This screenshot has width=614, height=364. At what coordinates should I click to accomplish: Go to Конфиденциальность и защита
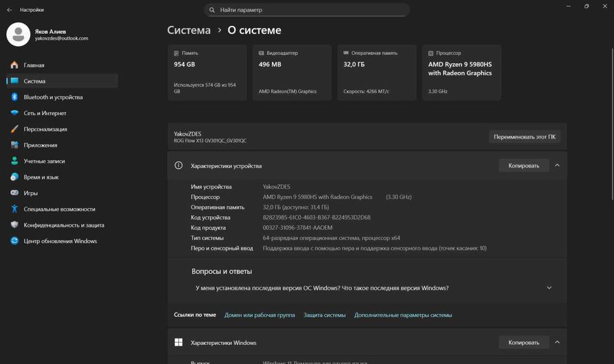[64, 225]
